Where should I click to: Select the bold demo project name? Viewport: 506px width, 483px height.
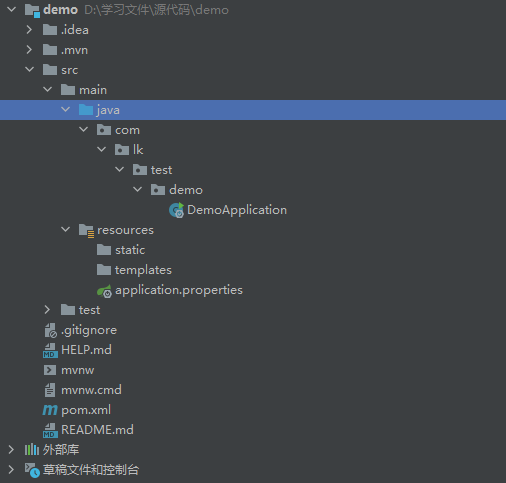(x=60, y=10)
